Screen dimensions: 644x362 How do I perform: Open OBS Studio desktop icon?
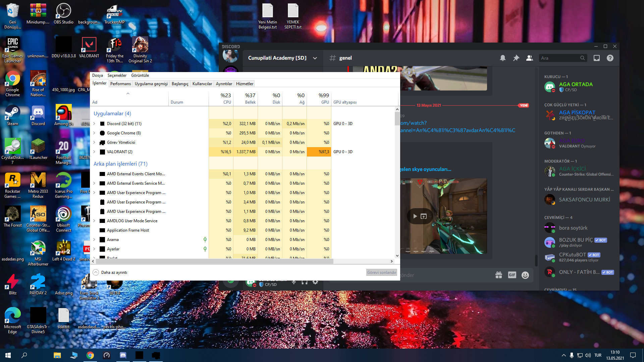(63, 14)
